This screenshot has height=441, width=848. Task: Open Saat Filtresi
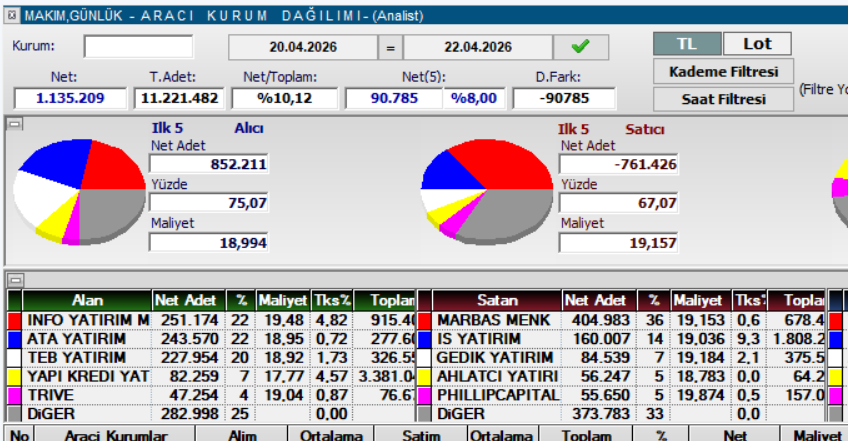pos(724,99)
